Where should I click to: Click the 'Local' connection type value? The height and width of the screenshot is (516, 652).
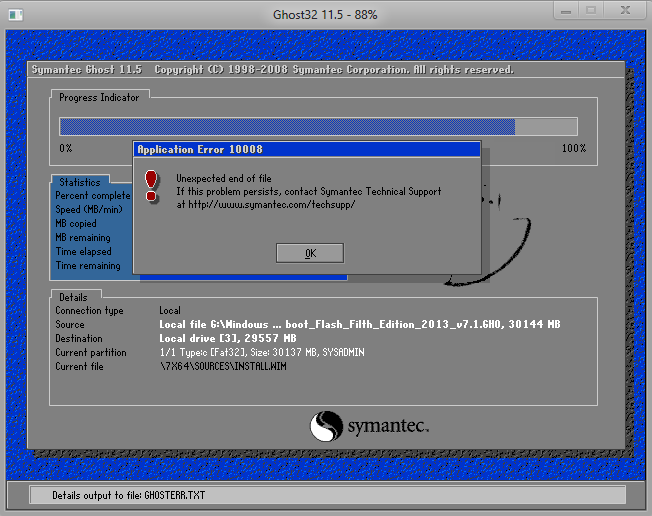pyautogui.click(x=170, y=311)
